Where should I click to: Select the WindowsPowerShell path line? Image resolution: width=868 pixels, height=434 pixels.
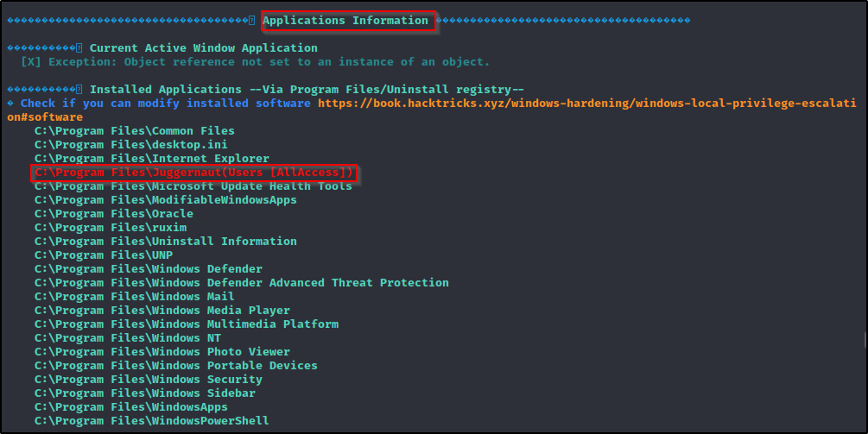pyautogui.click(x=151, y=421)
